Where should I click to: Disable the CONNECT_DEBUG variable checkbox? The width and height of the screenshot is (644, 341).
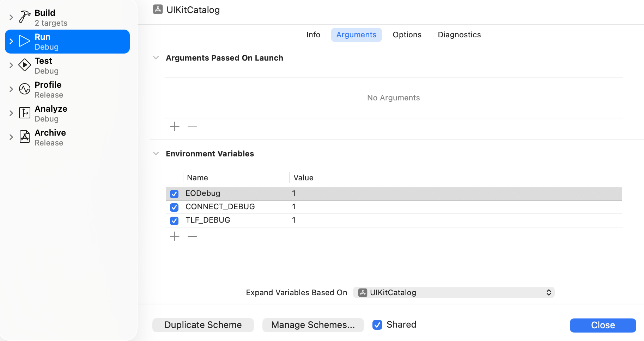(174, 207)
